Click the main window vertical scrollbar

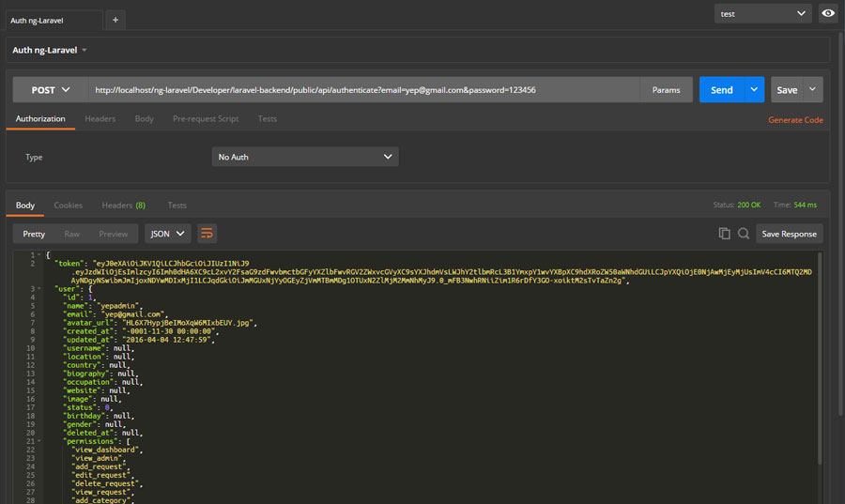[x=841, y=223]
